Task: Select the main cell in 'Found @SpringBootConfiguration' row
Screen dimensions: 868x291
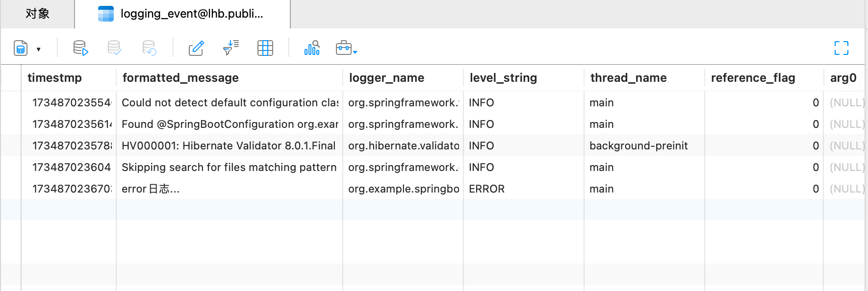Action: (644, 124)
